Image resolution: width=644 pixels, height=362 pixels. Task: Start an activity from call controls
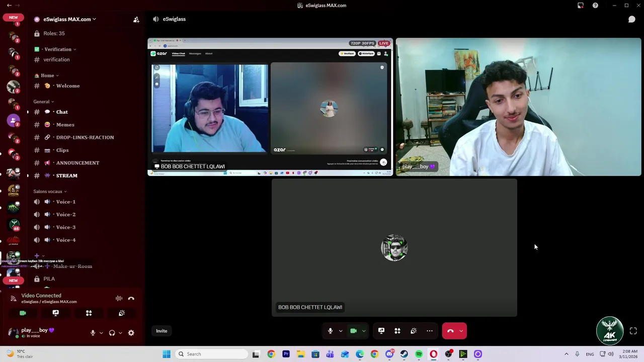click(x=397, y=331)
